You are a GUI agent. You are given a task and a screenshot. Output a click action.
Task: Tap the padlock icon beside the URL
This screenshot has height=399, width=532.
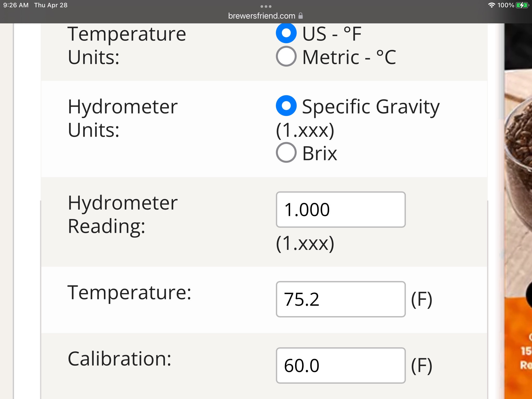pos(301,16)
